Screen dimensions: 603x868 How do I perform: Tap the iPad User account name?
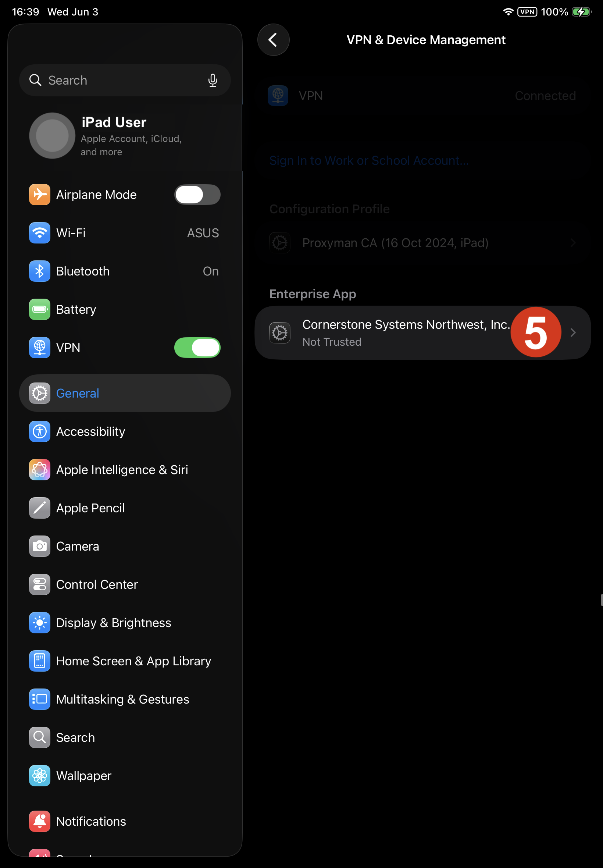pyautogui.click(x=114, y=122)
